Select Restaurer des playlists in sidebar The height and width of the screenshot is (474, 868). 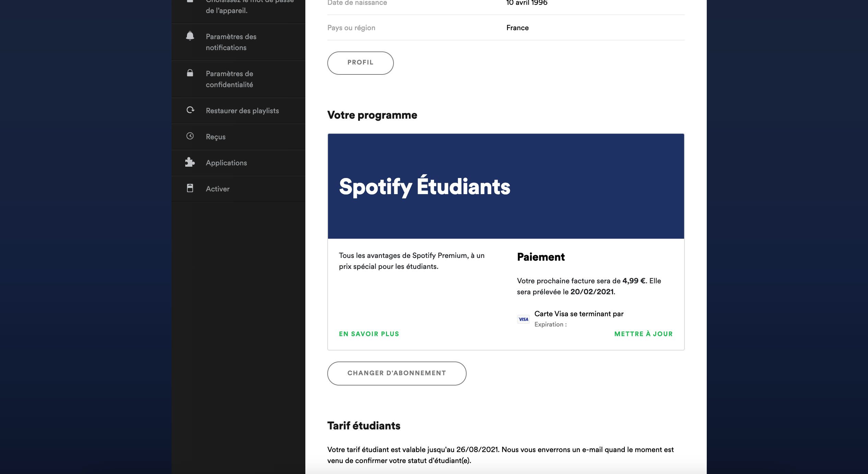tap(238, 111)
